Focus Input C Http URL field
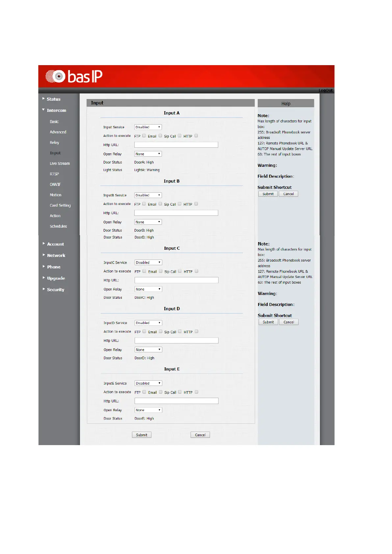 pos(176,280)
